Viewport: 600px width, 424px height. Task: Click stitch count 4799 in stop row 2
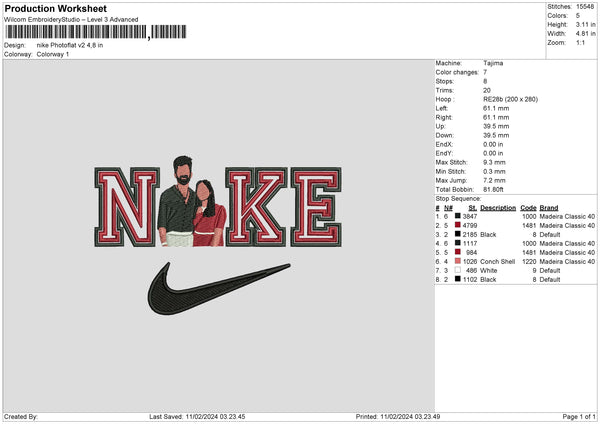[470, 226]
